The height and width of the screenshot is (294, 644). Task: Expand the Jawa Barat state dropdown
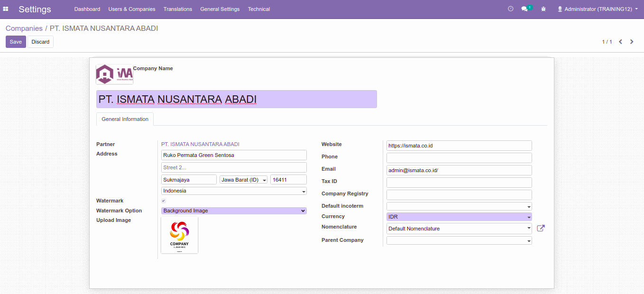[243, 180]
